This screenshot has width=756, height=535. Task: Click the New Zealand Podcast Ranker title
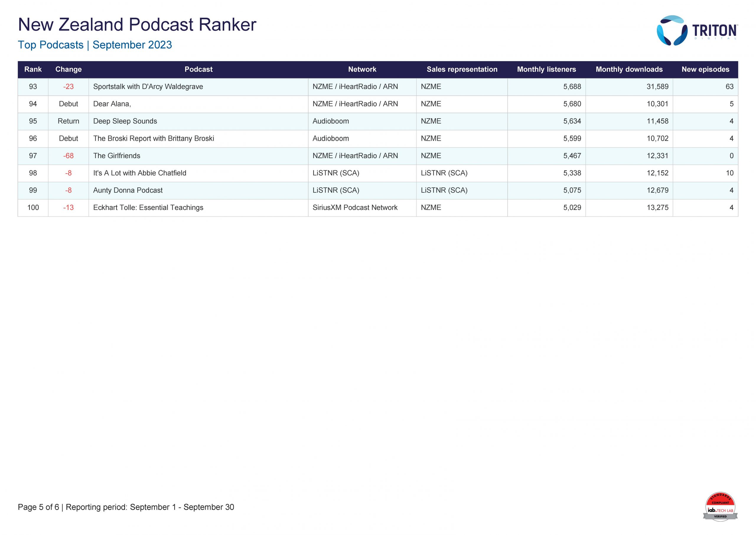click(x=137, y=25)
